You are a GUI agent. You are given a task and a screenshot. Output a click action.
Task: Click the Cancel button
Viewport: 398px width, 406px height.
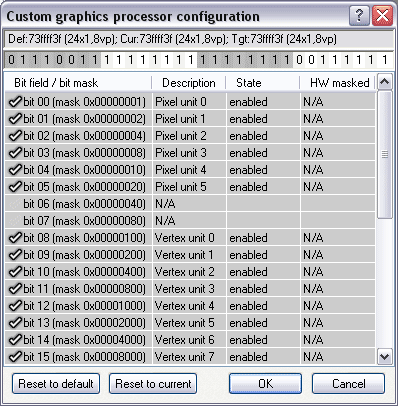[348, 384]
